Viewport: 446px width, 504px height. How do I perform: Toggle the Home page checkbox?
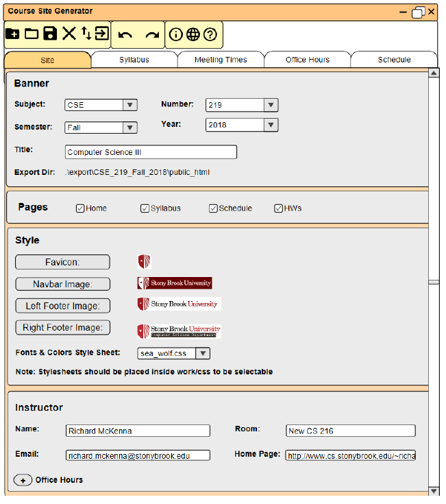80,208
